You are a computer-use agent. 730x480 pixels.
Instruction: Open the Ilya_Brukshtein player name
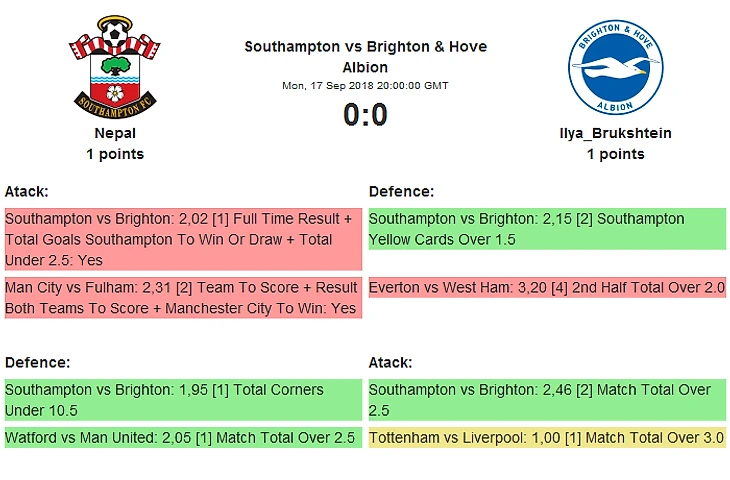coord(615,133)
